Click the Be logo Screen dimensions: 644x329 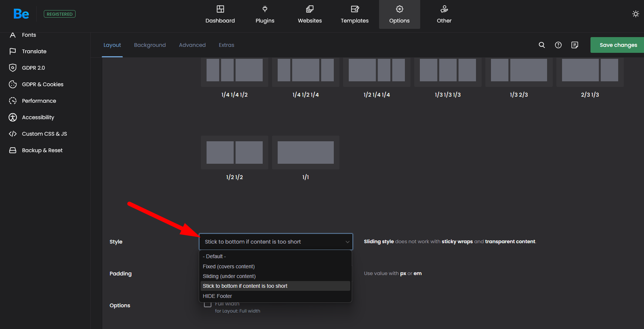[21, 14]
